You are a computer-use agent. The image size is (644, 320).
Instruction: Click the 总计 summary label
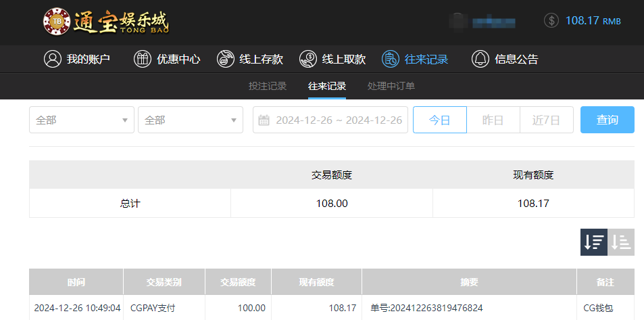(x=130, y=203)
